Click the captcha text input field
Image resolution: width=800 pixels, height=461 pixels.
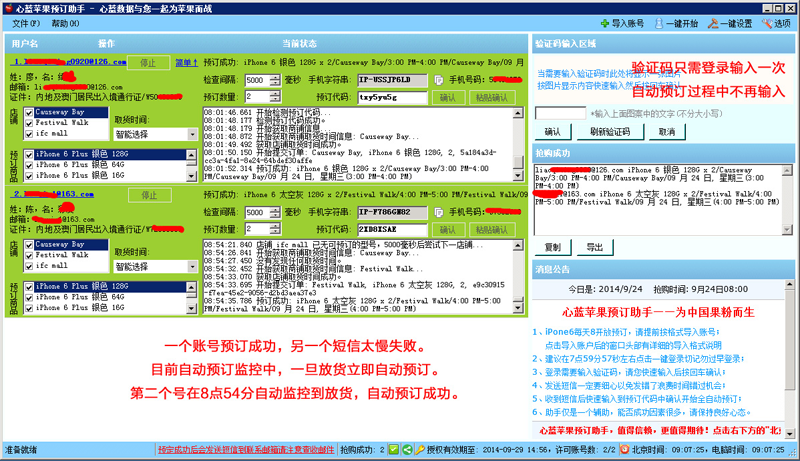(559, 113)
